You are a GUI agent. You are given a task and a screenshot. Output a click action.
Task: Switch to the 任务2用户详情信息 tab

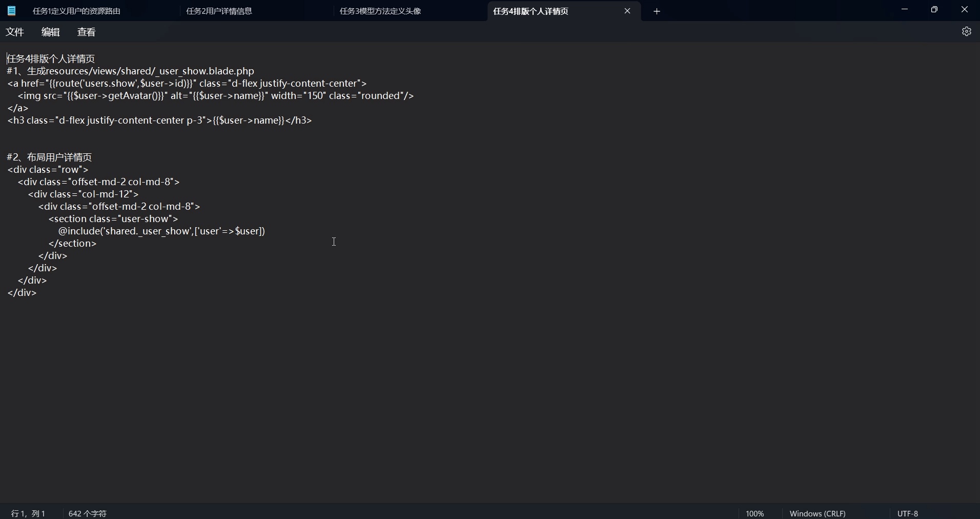[219, 11]
